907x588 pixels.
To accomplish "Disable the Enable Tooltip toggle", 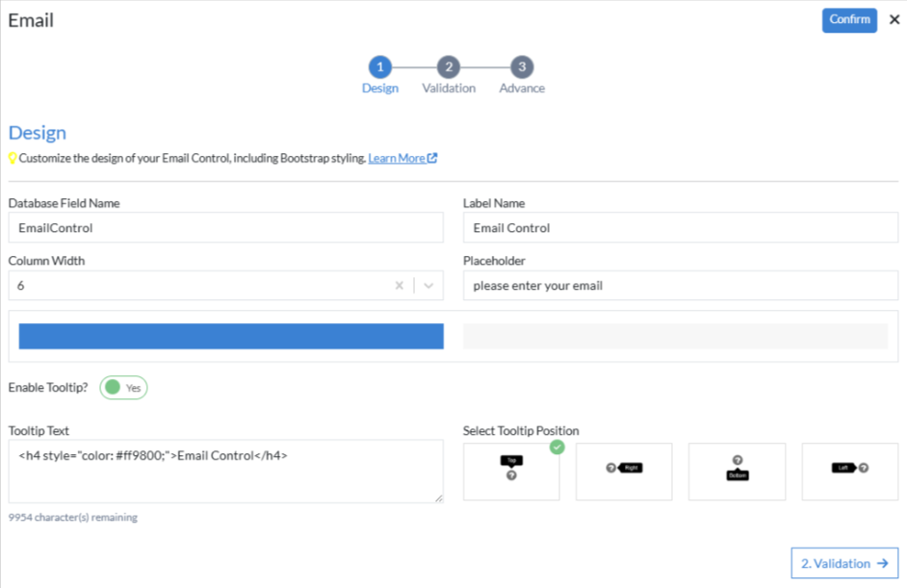I will pos(123,388).
